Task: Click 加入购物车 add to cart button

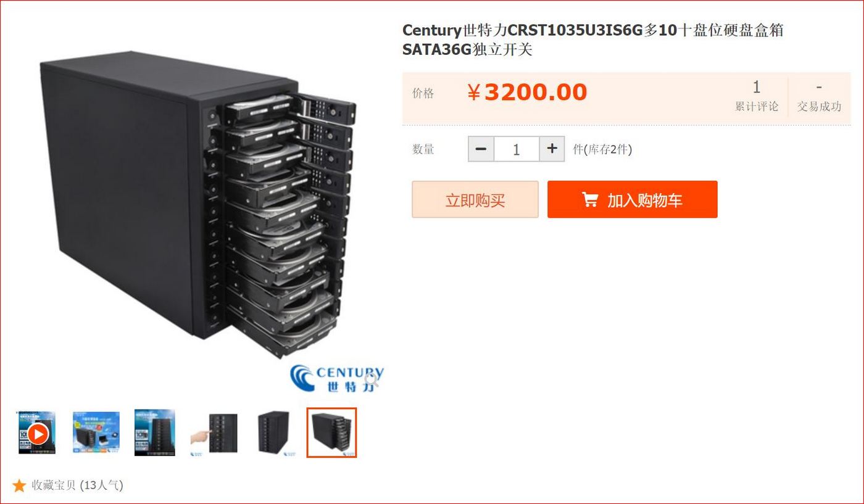Action: pos(633,199)
